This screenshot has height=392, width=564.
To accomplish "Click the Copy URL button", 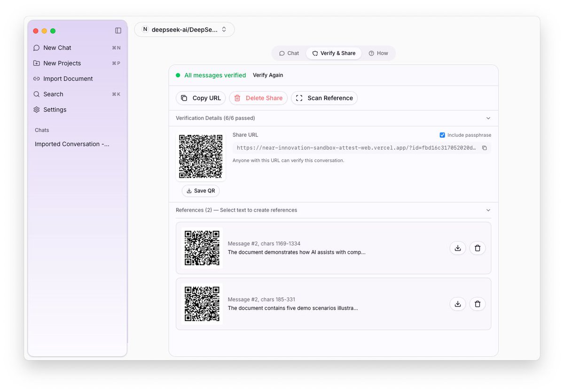I will click(x=201, y=98).
